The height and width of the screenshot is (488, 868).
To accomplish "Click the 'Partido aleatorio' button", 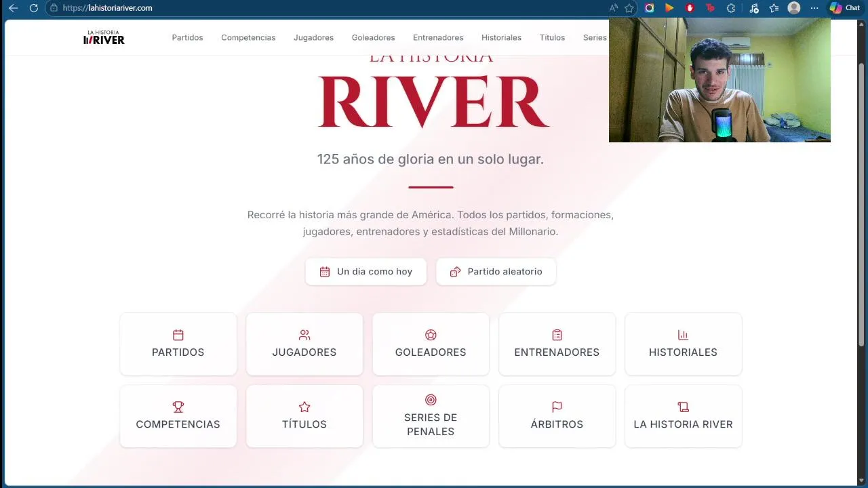I will coord(496,271).
